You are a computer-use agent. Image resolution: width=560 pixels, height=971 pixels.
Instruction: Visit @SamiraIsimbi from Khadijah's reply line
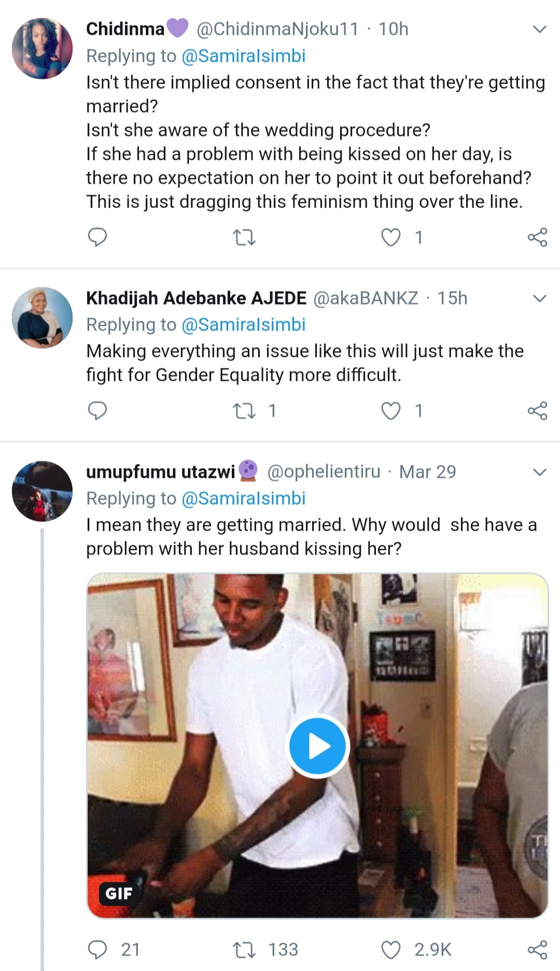coord(243,325)
